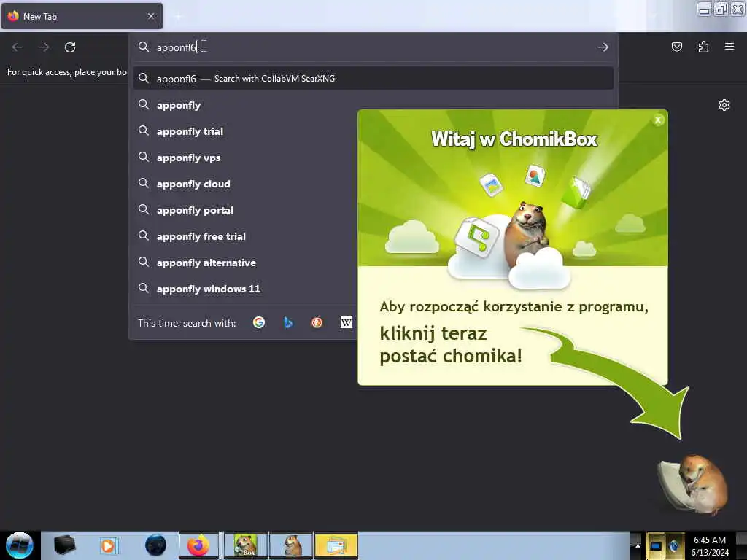This screenshot has width=747, height=560.
Task: Search this time with DuckDuckGo
Action: pos(317,322)
